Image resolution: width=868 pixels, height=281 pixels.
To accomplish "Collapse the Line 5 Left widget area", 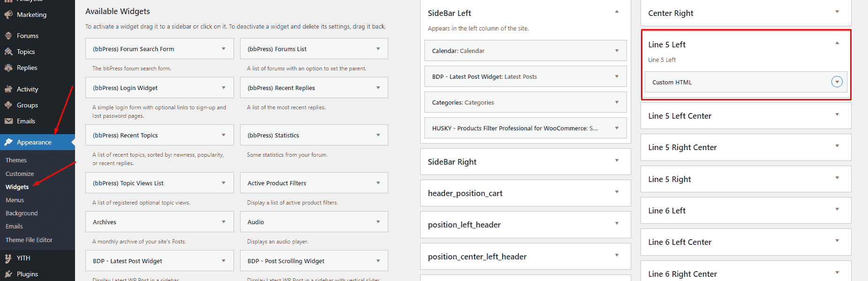I will pyautogui.click(x=837, y=44).
